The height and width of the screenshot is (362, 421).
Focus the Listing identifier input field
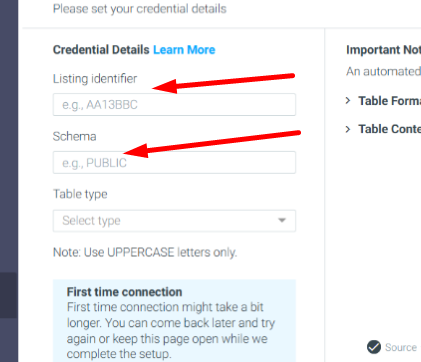(x=174, y=105)
